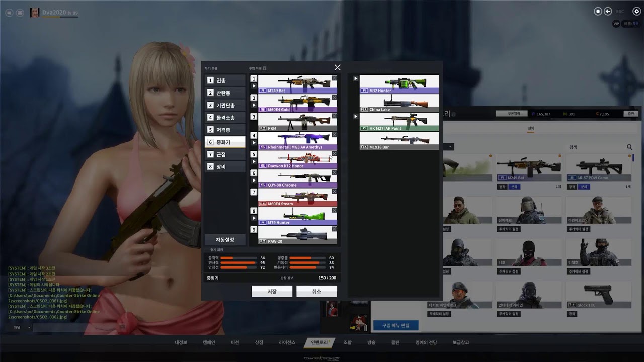Click the inventory list scrollbar
Image resolution: width=644 pixels, height=362 pixels.
coord(633,158)
